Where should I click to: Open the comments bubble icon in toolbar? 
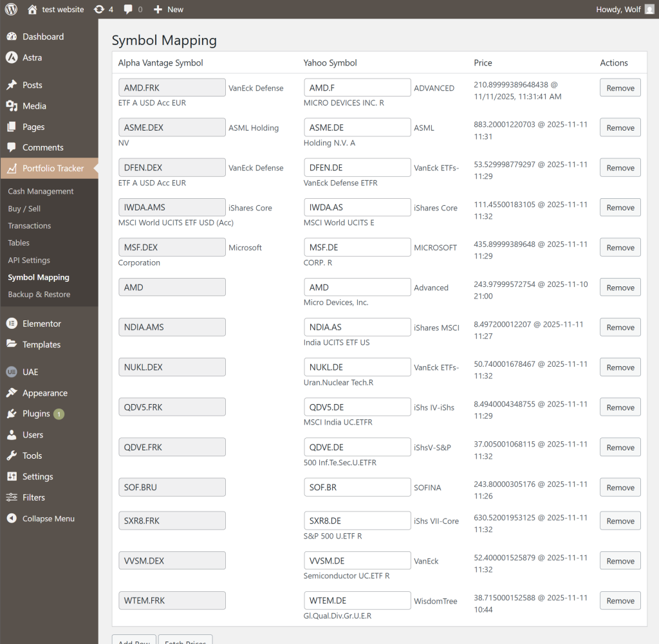coord(129,9)
